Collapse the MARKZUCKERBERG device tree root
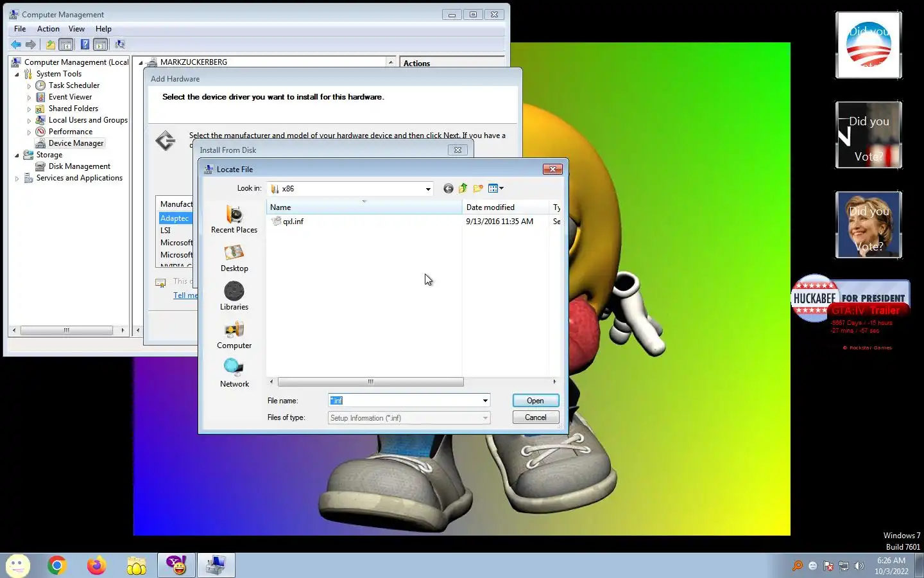 [141, 62]
